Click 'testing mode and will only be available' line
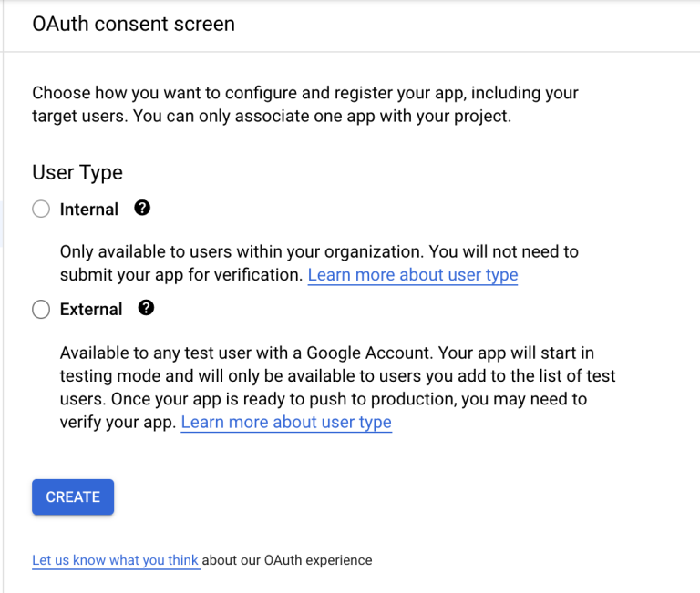Image resolution: width=700 pixels, height=593 pixels. pos(337,375)
